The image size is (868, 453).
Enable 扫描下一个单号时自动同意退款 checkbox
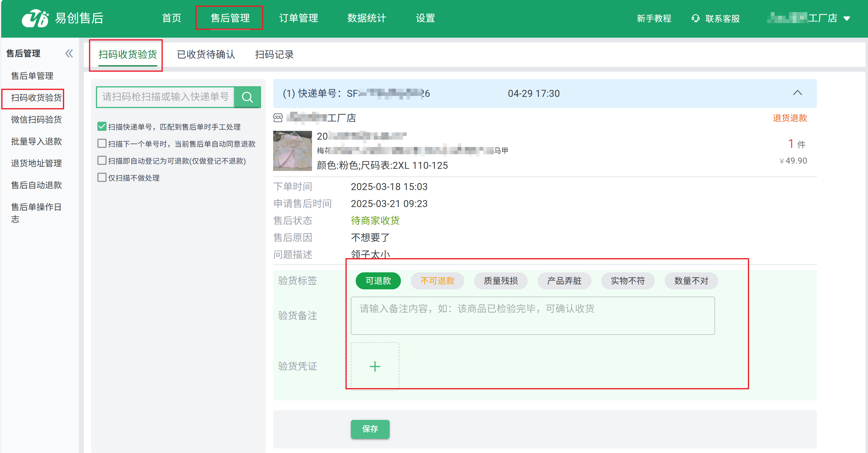(x=102, y=144)
